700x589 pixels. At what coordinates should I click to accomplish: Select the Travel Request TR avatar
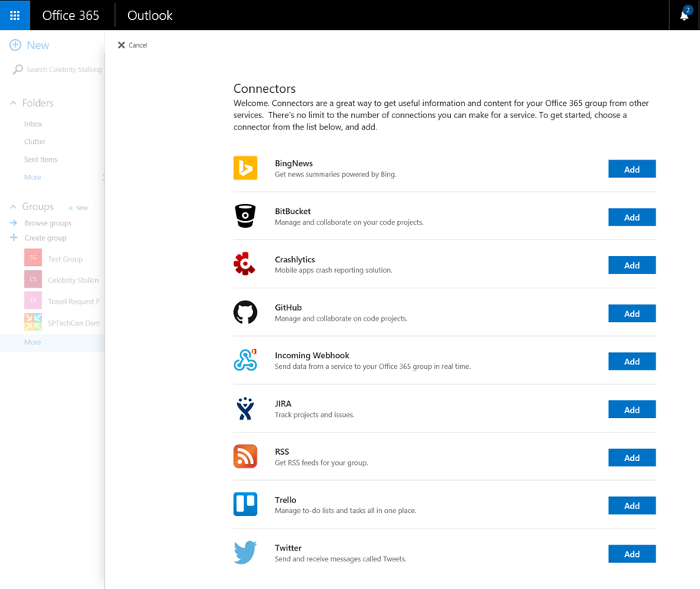point(33,301)
